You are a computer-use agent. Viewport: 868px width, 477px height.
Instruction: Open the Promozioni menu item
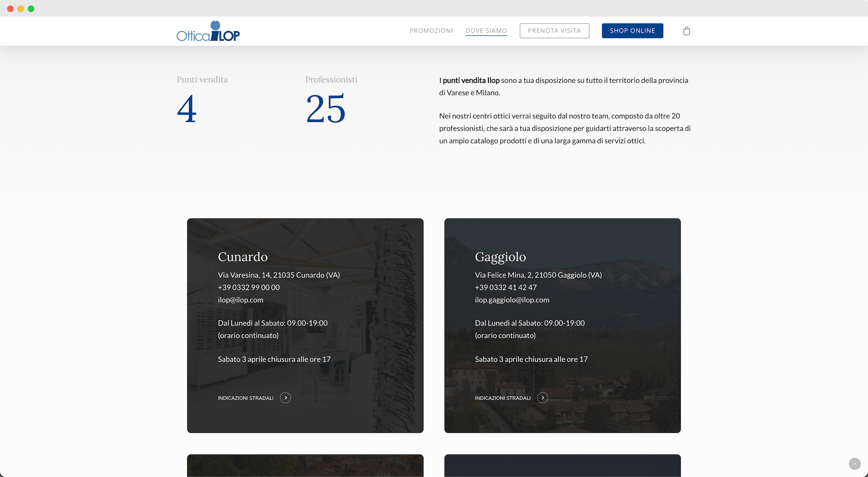(431, 31)
